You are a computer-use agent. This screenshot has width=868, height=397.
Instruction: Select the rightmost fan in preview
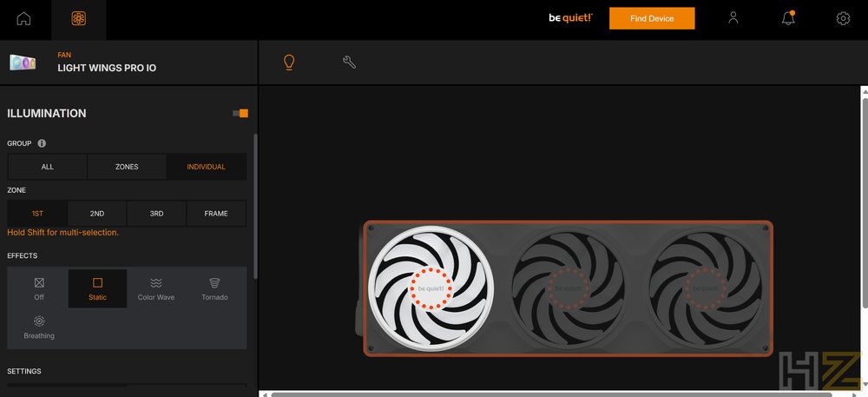point(705,288)
